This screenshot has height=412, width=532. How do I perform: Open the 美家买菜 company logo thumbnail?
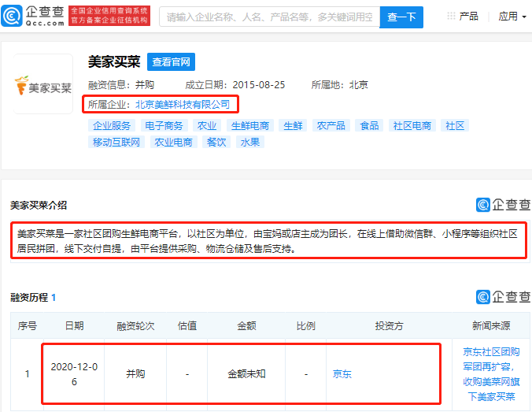point(43,84)
